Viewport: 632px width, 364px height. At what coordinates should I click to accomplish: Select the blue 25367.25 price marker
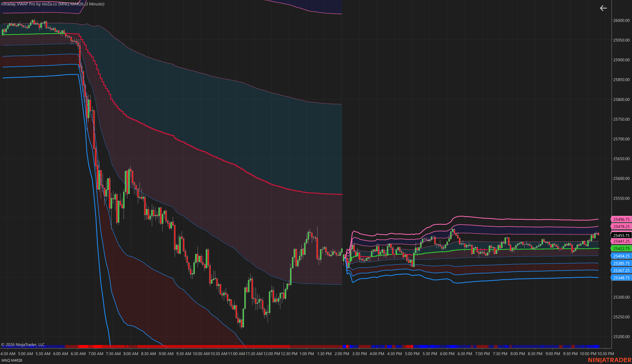(x=621, y=271)
